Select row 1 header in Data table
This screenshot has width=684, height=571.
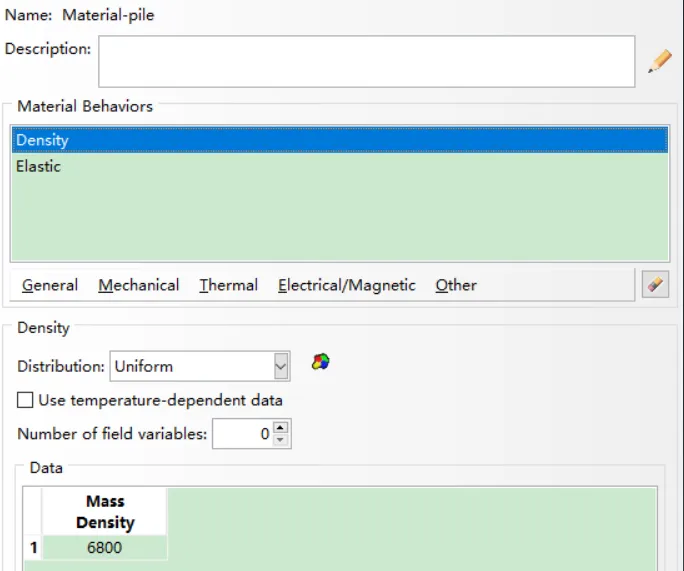33,547
